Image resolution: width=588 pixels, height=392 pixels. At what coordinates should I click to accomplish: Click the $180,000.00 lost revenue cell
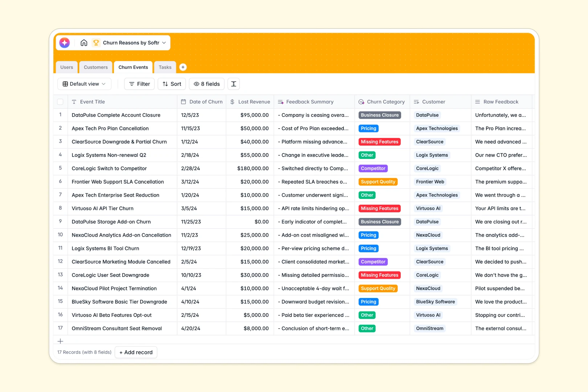(250, 168)
